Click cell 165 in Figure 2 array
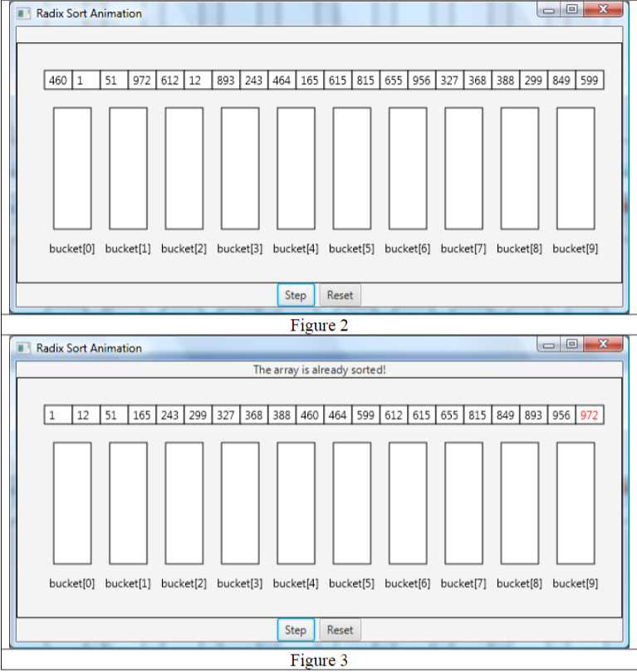Image resolution: width=637 pixels, height=672 pixels. coord(310,80)
